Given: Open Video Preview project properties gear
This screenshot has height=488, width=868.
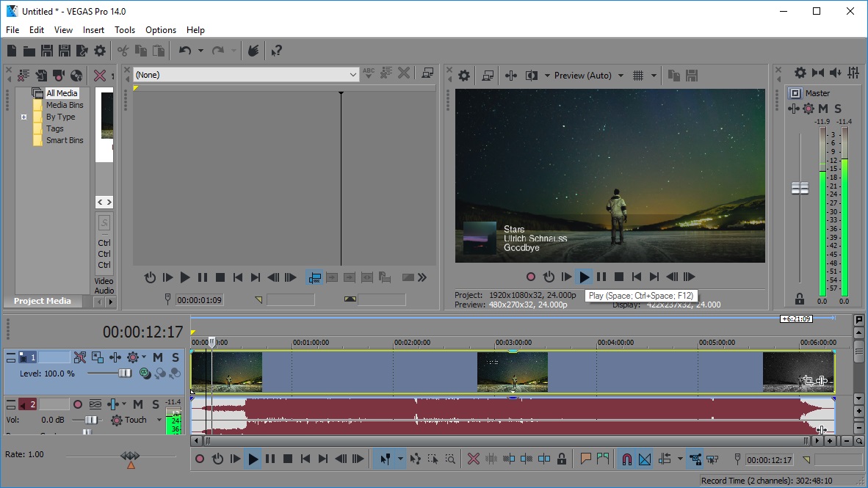Looking at the screenshot, I should click(464, 76).
